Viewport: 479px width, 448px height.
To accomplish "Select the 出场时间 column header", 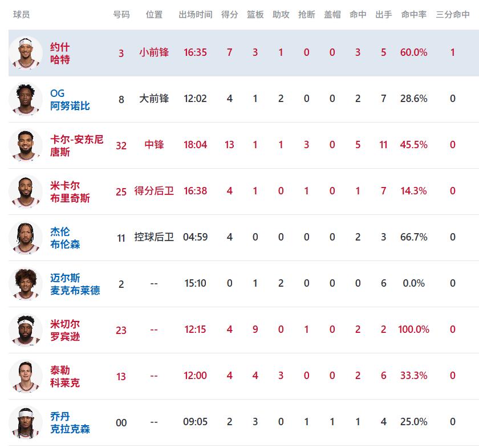I will pos(195,15).
